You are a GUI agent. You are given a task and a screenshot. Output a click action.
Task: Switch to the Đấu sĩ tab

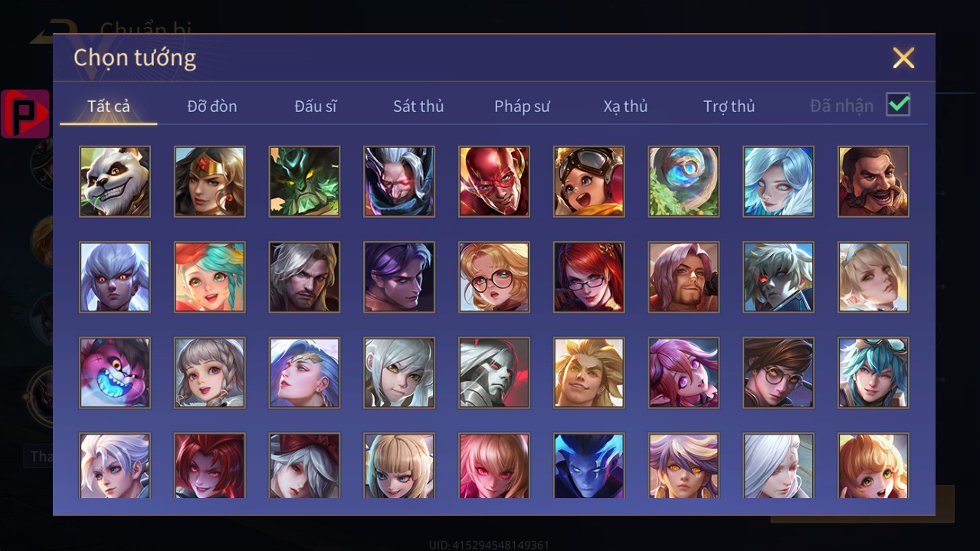[x=316, y=107]
